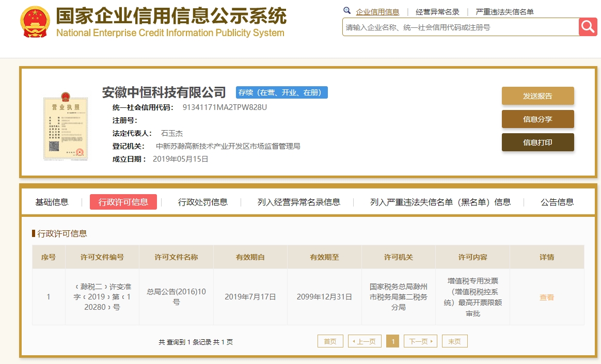The width and height of the screenshot is (601, 364).
Task: Switch to the 公告信息 tab
Action: [x=557, y=202]
